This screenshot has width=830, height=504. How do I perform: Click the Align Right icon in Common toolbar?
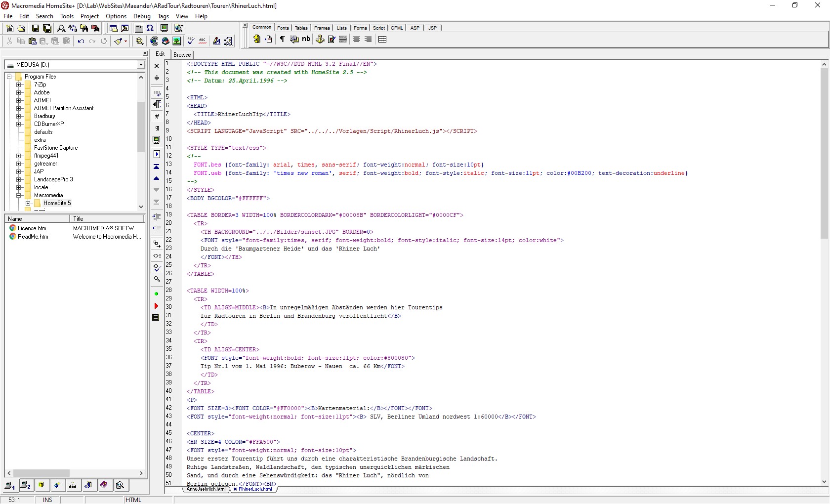[x=368, y=40]
